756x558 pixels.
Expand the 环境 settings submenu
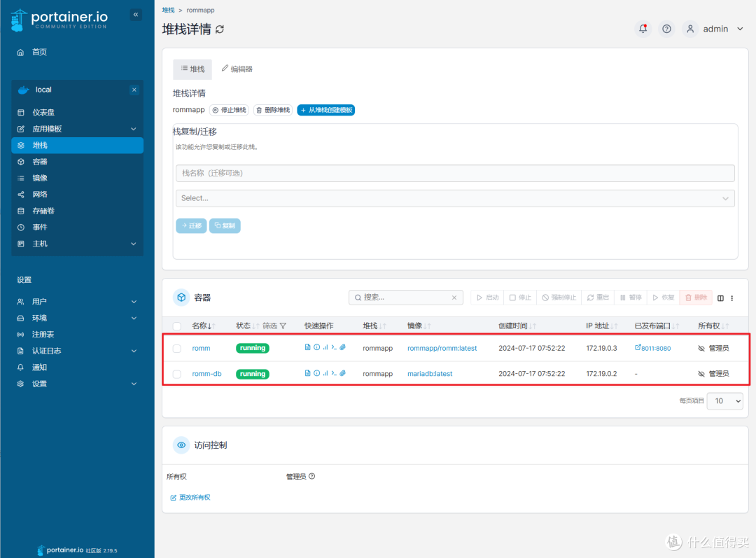(x=134, y=318)
